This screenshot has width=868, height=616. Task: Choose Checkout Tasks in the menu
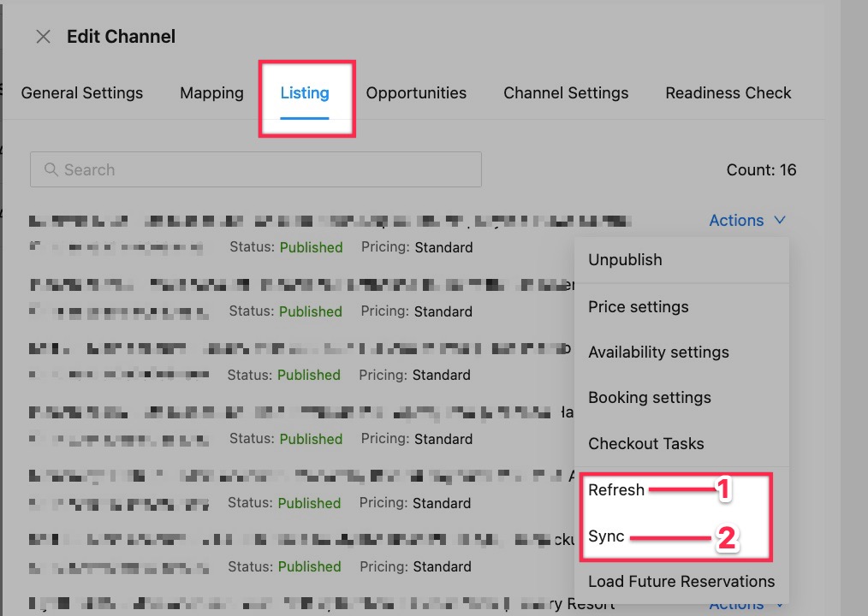tap(646, 444)
